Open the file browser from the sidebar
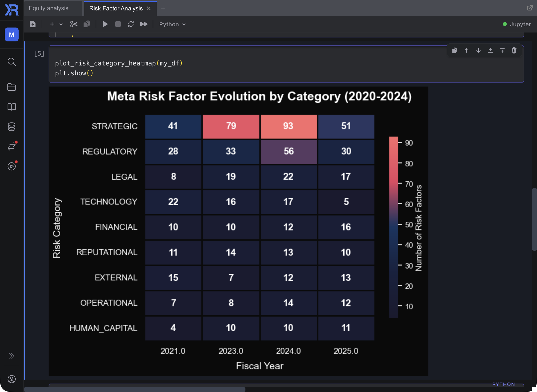537x392 pixels. coord(11,87)
